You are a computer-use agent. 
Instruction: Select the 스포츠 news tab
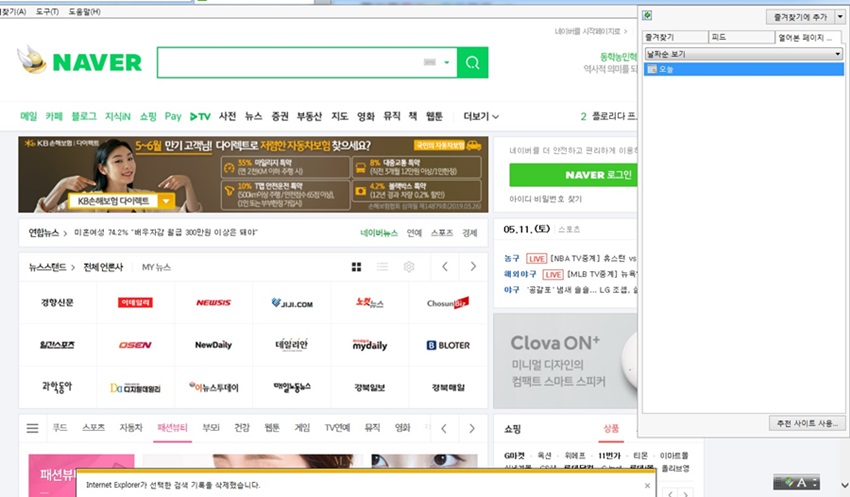coord(442,233)
